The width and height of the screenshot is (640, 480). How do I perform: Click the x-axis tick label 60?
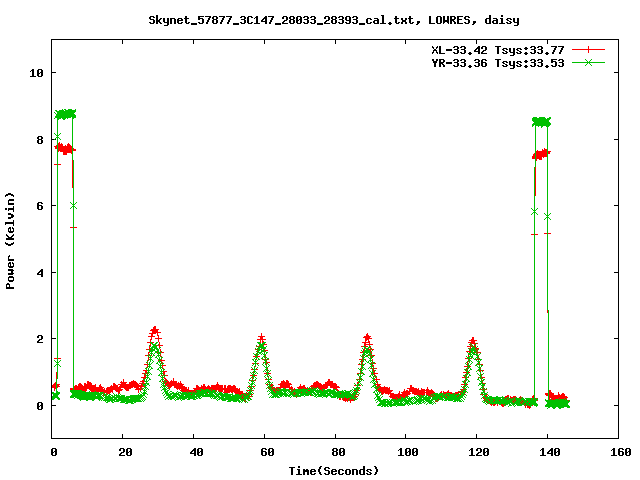coord(267,452)
